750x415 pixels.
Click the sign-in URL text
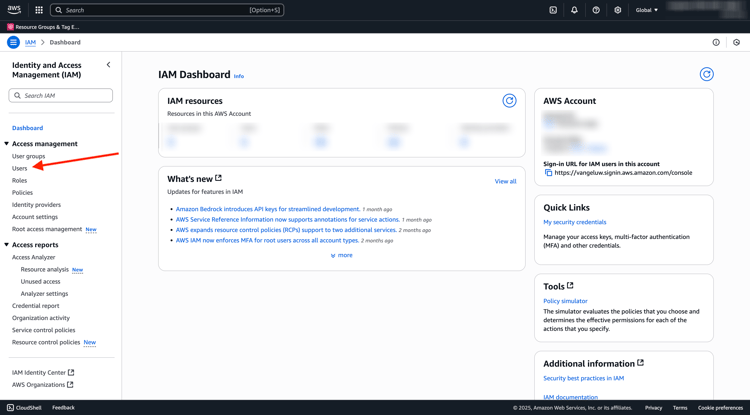click(623, 173)
